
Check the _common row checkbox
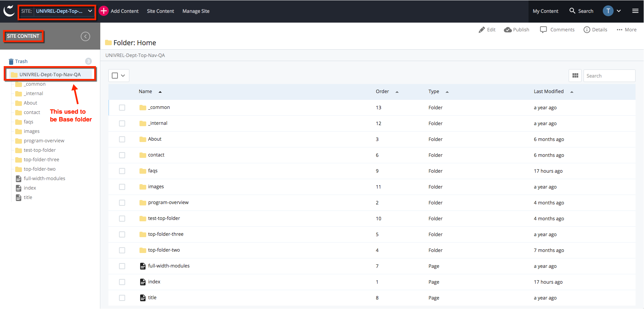(x=122, y=108)
